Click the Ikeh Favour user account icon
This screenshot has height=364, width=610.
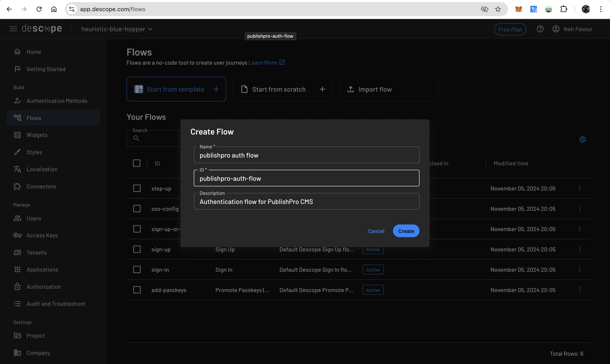[556, 29]
